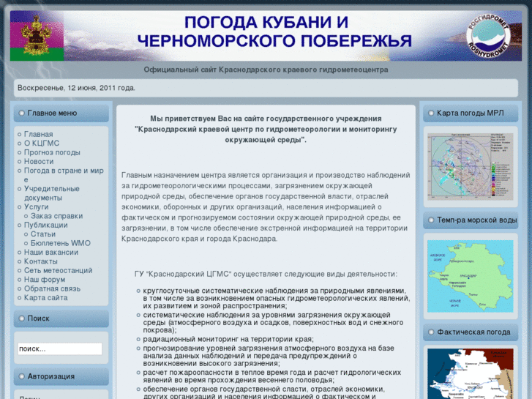
Task: Open the sea water temperature map thumbnail
Action: pyautogui.click(x=471, y=276)
